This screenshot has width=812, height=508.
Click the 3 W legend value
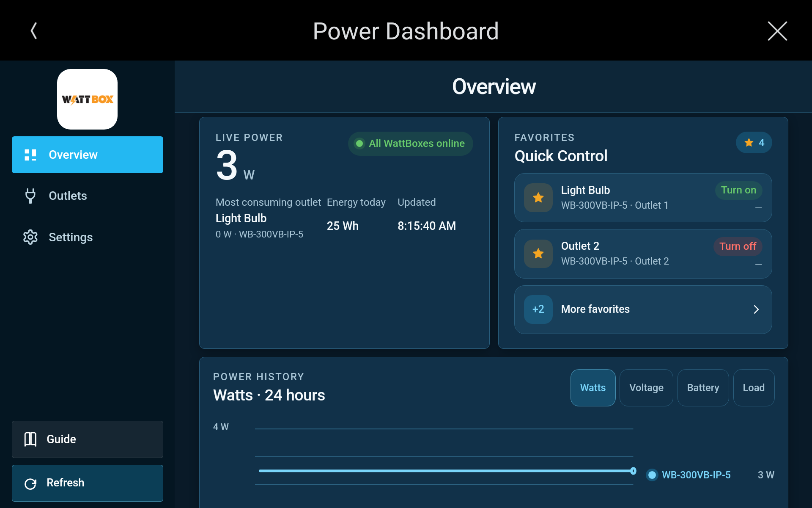pyautogui.click(x=766, y=475)
